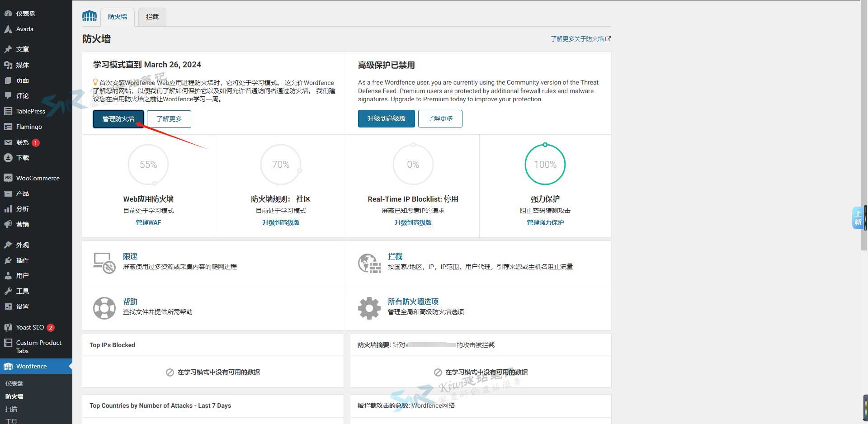This screenshot has width=868, height=424.
Task: Click the TablePress table icon
Action: (x=8, y=111)
